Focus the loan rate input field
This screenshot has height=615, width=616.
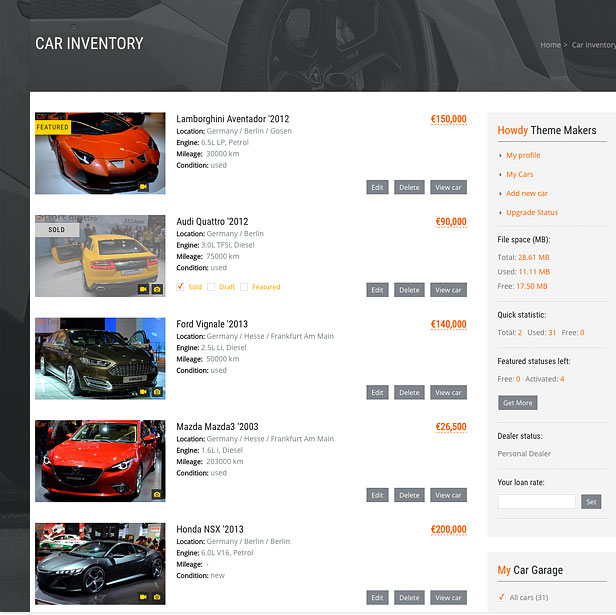click(536, 501)
